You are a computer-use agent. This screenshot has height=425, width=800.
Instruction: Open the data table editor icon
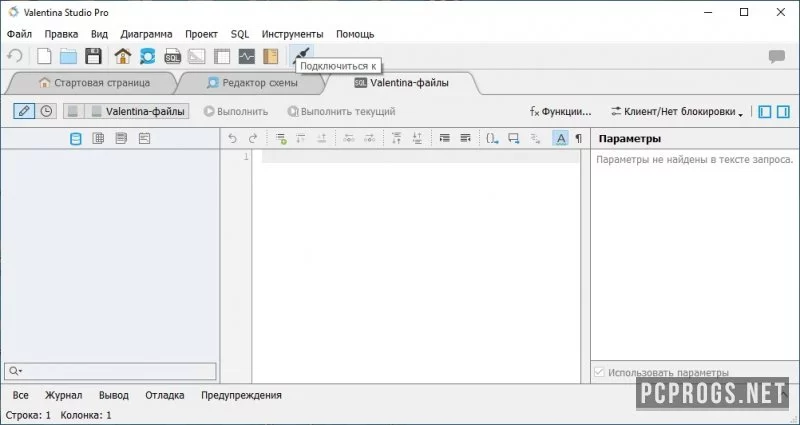[222, 56]
